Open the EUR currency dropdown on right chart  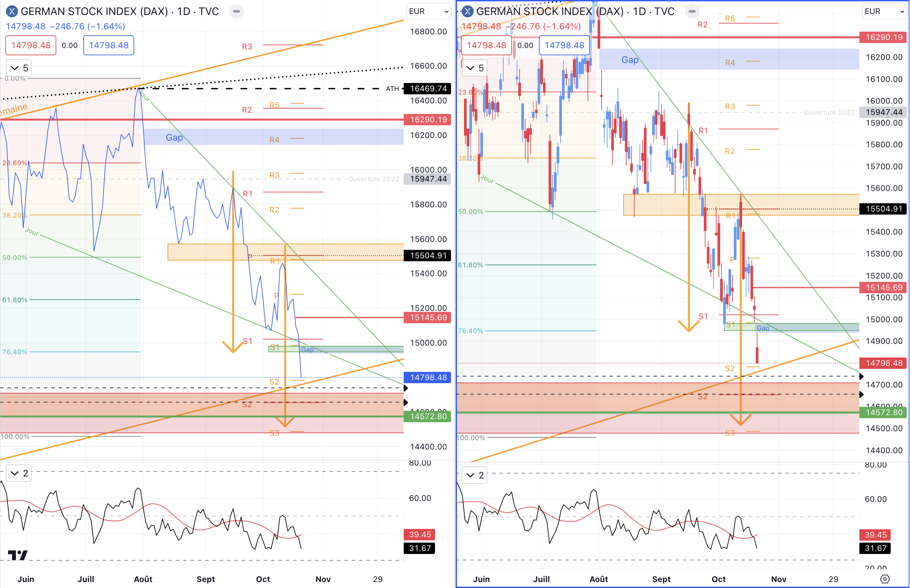(884, 11)
